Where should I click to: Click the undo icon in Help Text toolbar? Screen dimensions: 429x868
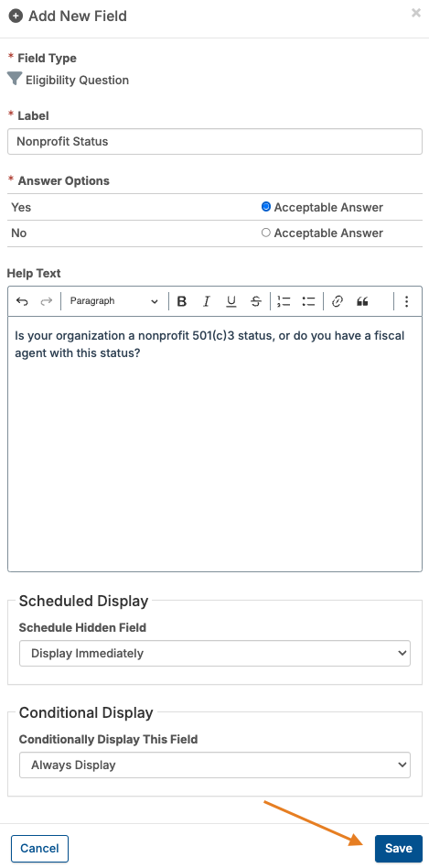pyautogui.click(x=22, y=301)
